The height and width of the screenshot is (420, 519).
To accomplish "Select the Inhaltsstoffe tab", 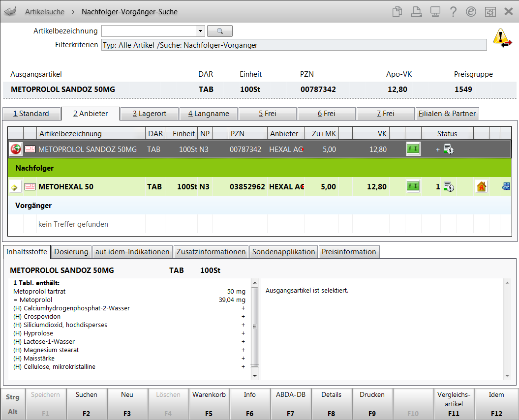I will click(27, 251).
